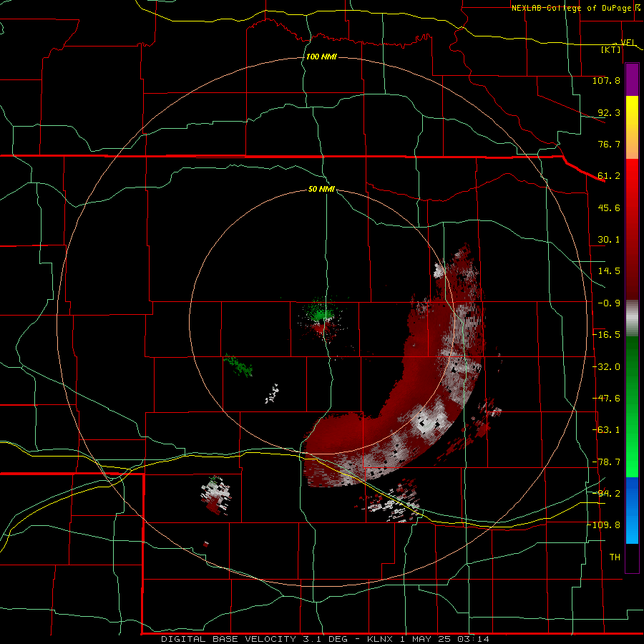Select the 30.1 value on velocity scale

pos(609,240)
